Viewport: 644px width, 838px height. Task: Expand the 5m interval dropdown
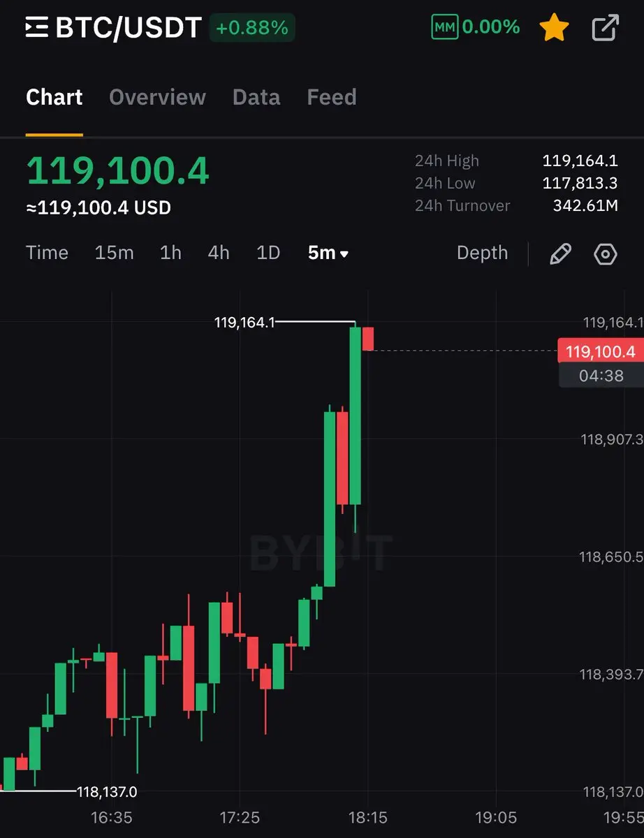coord(328,253)
